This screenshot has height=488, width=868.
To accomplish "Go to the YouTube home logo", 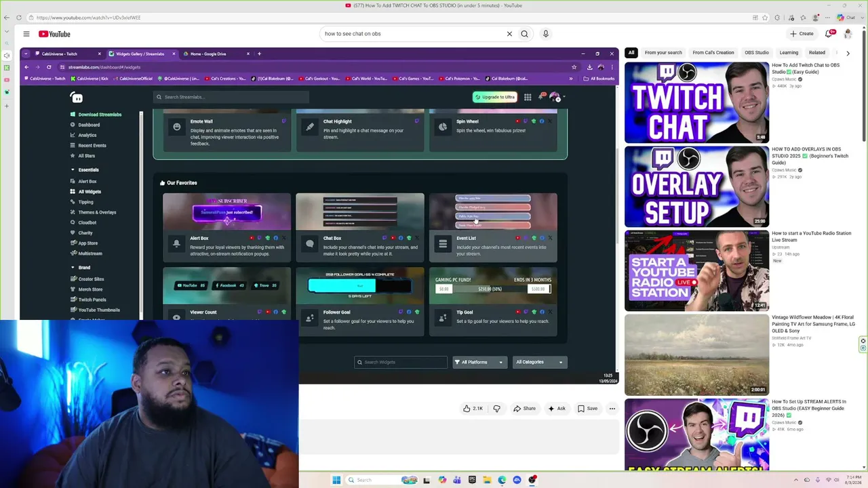I will (54, 34).
